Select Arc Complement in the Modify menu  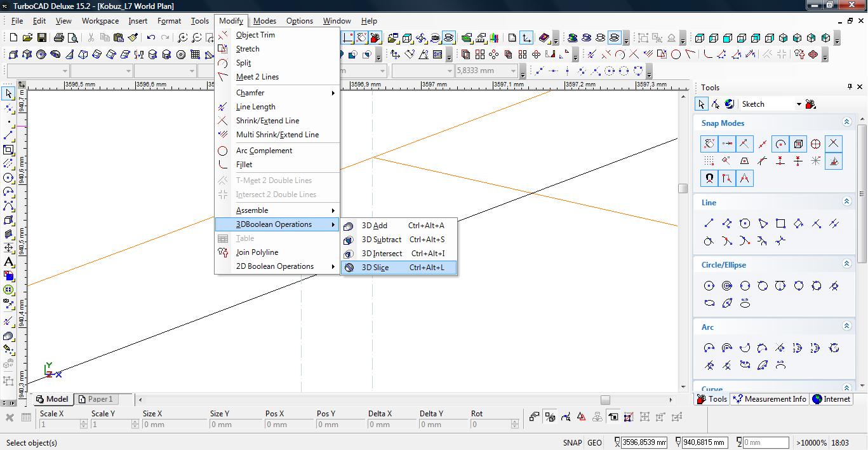tap(277, 151)
